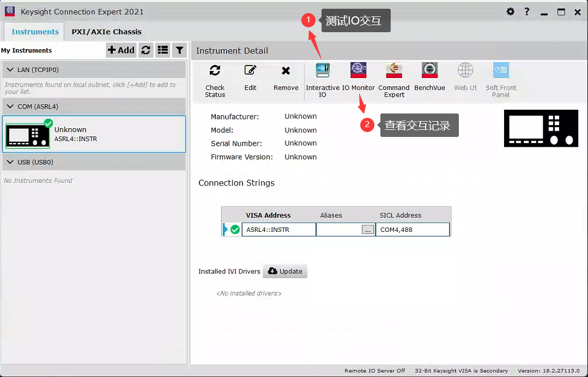Edit the selected instrument
The width and height of the screenshot is (588, 377).
tap(250, 77)
